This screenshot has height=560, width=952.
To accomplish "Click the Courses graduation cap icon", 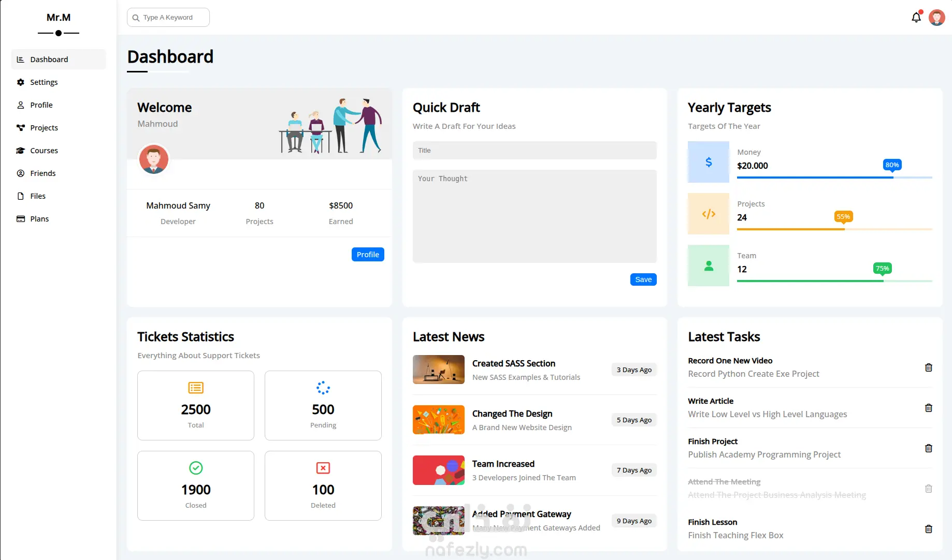I will (21, 151).
